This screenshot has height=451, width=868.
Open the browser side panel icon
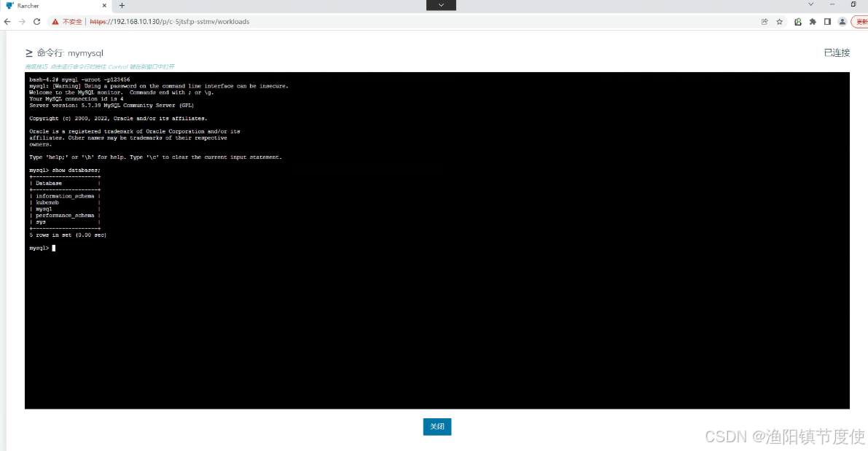click(x=828, y=22)
